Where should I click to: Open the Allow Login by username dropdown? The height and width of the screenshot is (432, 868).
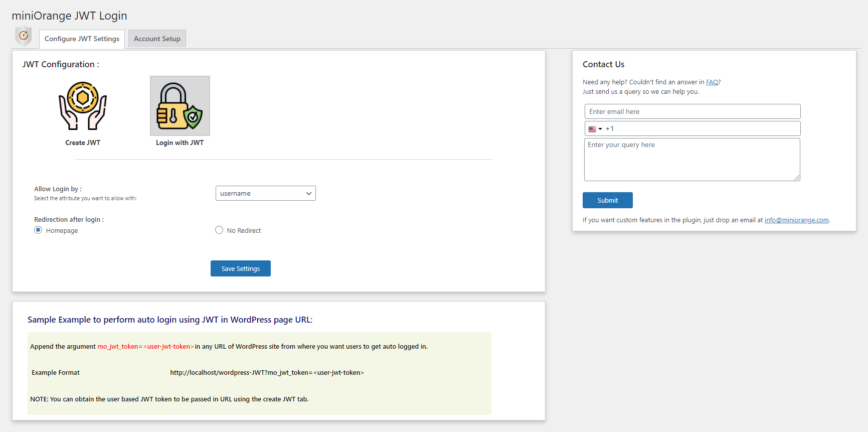pos(266,193)
